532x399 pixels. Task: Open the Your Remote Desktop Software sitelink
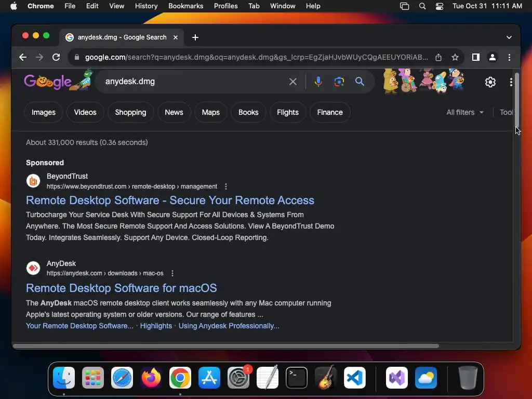pos(79,326)
